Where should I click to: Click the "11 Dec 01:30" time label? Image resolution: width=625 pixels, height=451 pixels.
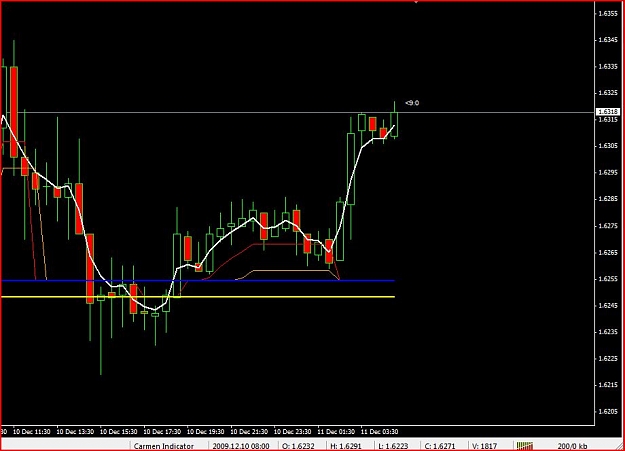pos(336,432)
